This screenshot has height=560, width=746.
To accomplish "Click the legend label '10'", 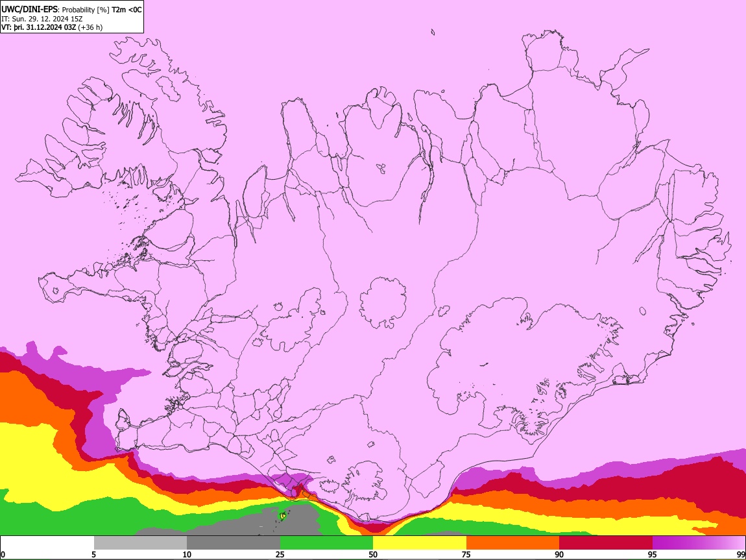I will tap(187, 555).
